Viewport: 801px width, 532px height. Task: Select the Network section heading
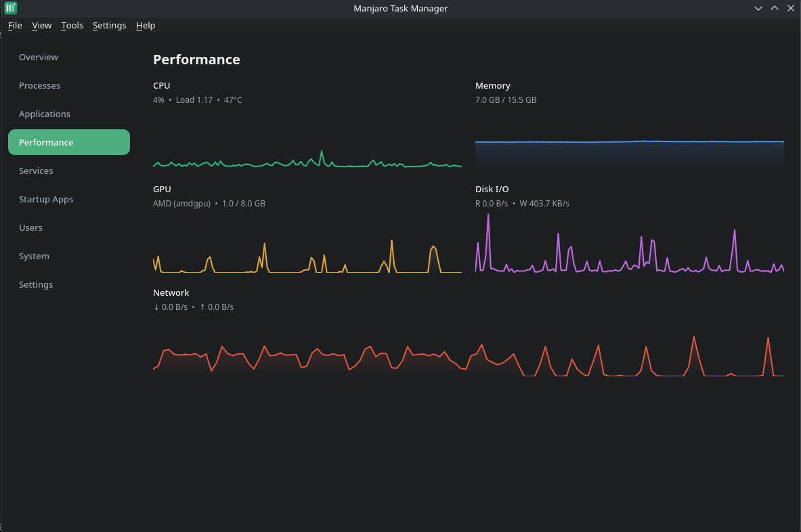tap(171, 293)
